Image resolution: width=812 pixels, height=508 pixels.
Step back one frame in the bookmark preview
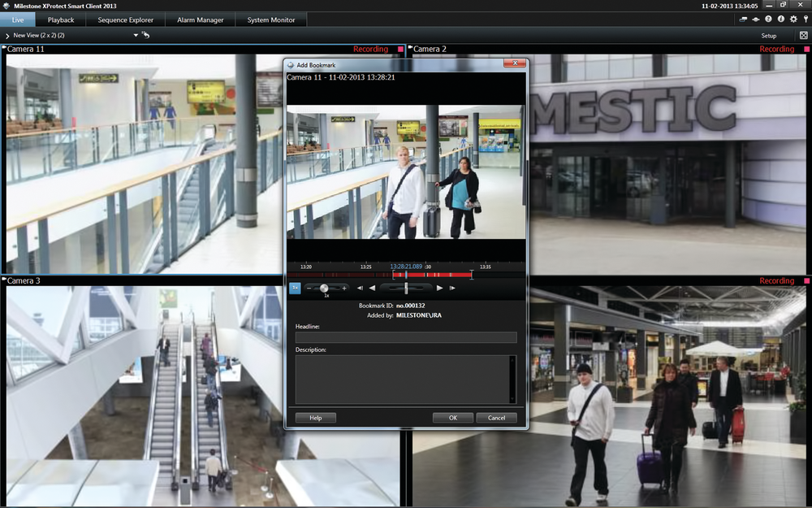(x=359, y=287)
